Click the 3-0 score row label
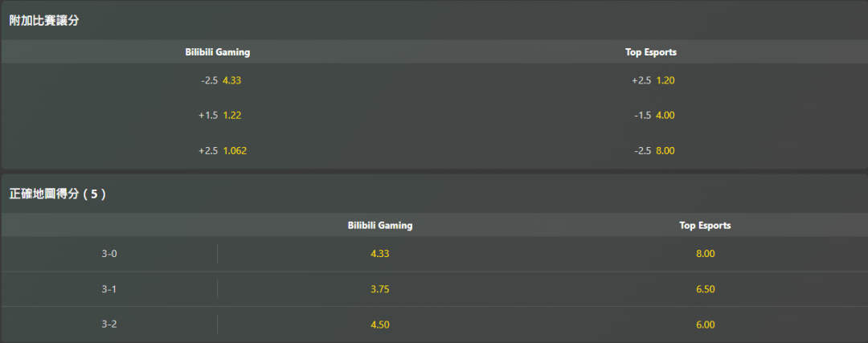Image resolution: width=868 pixels, height=343 pixels. click(x=109, y=254)
